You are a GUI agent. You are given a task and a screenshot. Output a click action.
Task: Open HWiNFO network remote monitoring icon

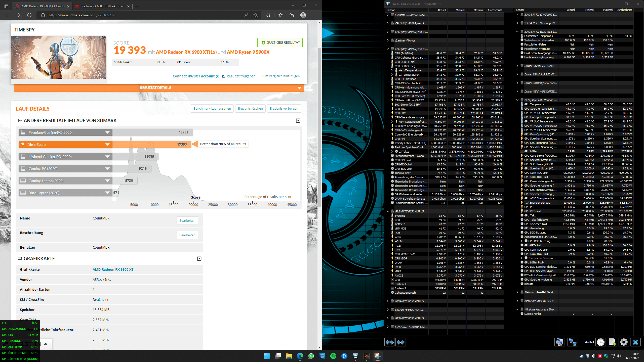(x=573, y=342)
